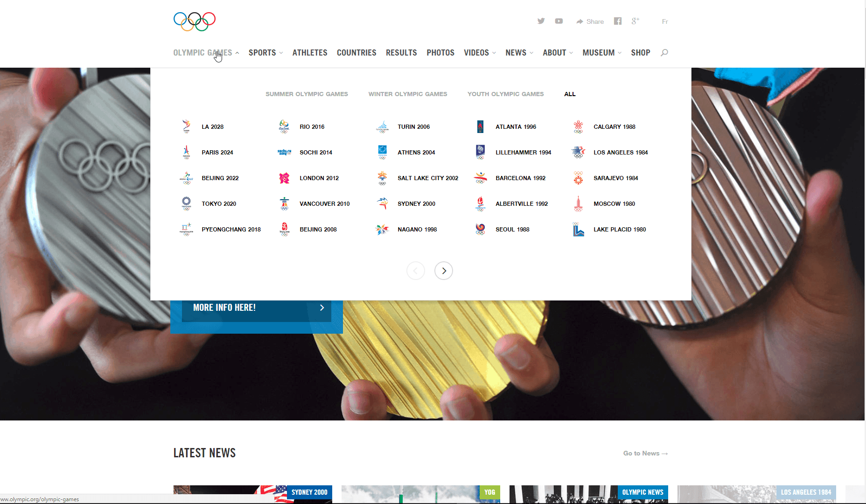Click the Barcelona 1992 emblem icon
Viewport: 866px width, 504px height.
point(480,178)
